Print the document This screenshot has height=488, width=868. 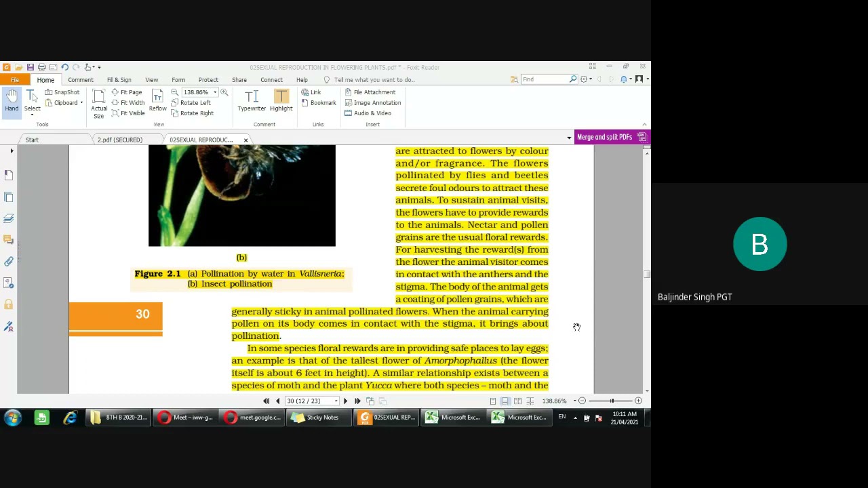[41, 67]
